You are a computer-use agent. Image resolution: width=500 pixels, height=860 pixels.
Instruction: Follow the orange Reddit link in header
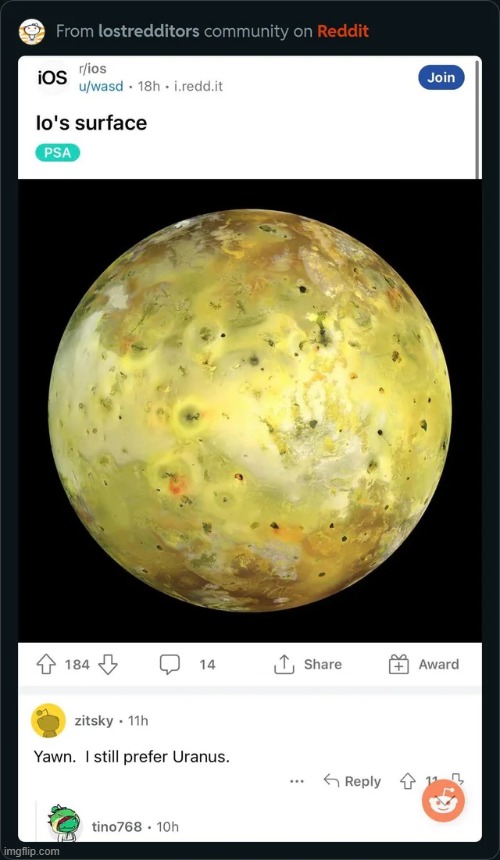tap(343, 31)
